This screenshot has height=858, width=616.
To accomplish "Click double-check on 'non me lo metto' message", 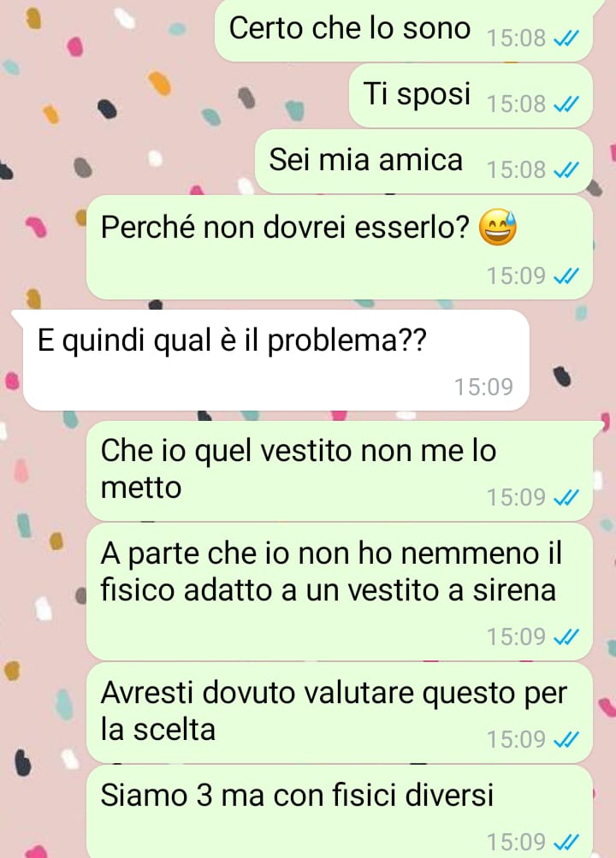I will coord(566,497).
